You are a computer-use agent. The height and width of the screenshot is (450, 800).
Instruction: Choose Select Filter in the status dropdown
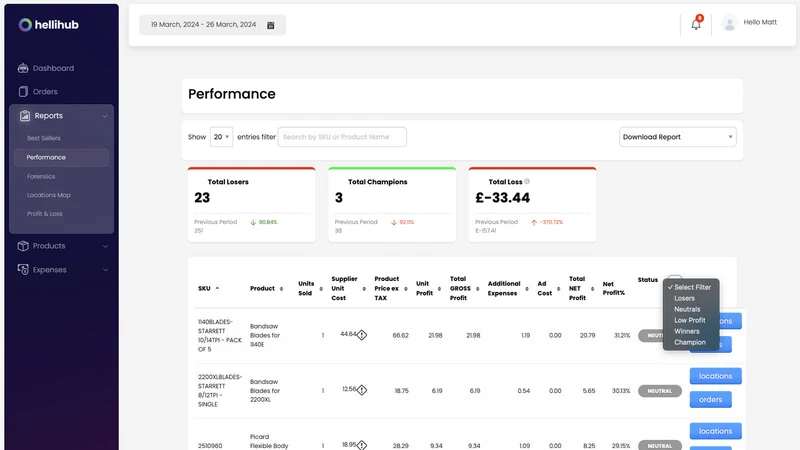692,287
